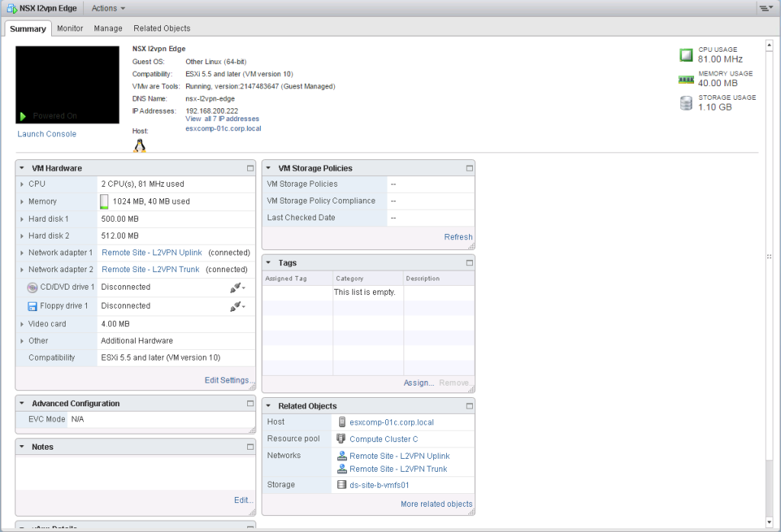This screenshot has width=781, height=532.
Task: Sort by the Description column header in Tags
Action: point(439,278)
